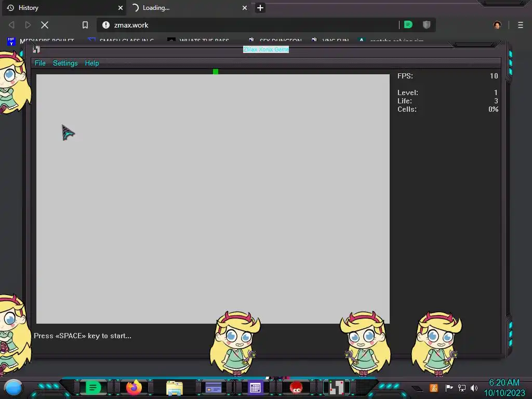Viewport: 532px width, 399px height.
Task: Open the window-card app on taskbar
Action: click(214, 388)
